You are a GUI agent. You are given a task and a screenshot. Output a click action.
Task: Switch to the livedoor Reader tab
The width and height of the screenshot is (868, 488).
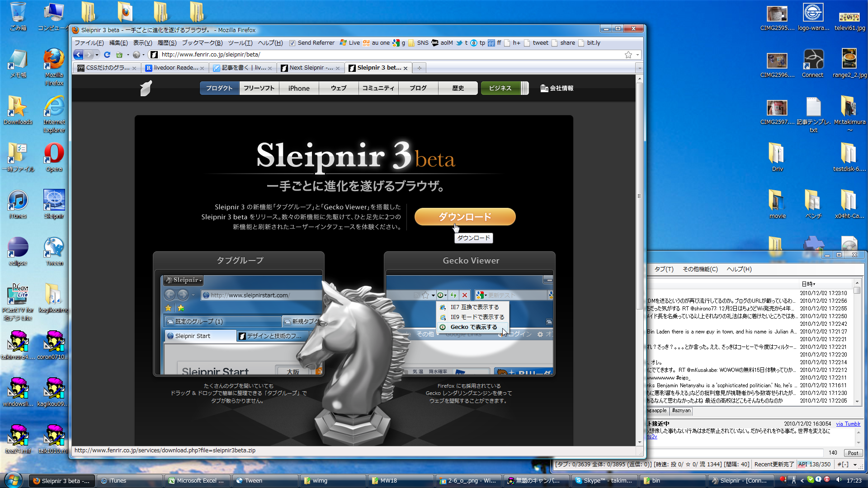175,68
